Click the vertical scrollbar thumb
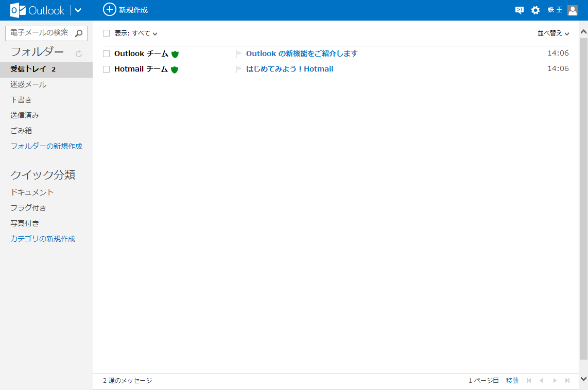 pyautogui.click(x=583, y=199)
